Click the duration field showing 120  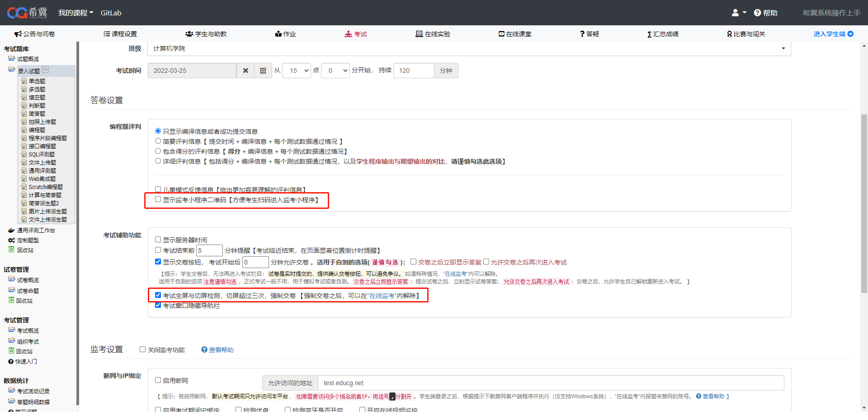414,71
